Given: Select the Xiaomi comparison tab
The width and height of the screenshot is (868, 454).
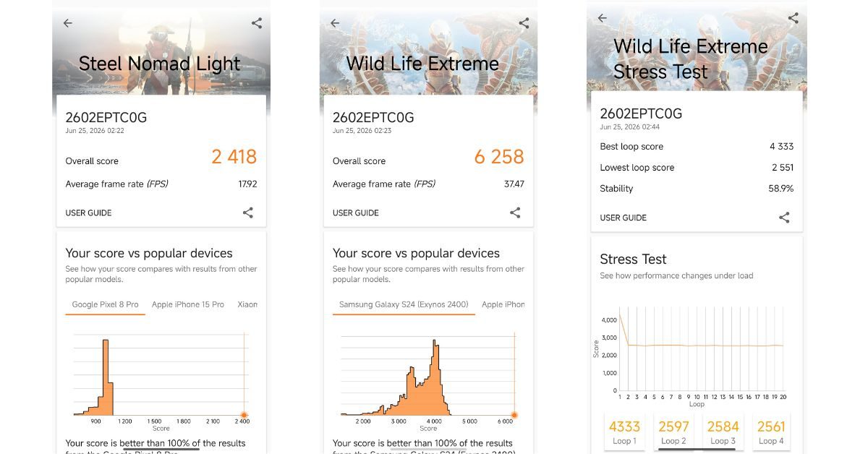Looking at the screenshot, I should pos(247,304).
